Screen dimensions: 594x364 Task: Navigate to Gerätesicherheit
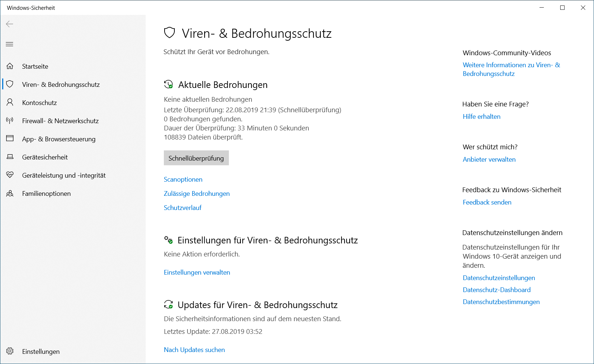[x=73, y=157]
